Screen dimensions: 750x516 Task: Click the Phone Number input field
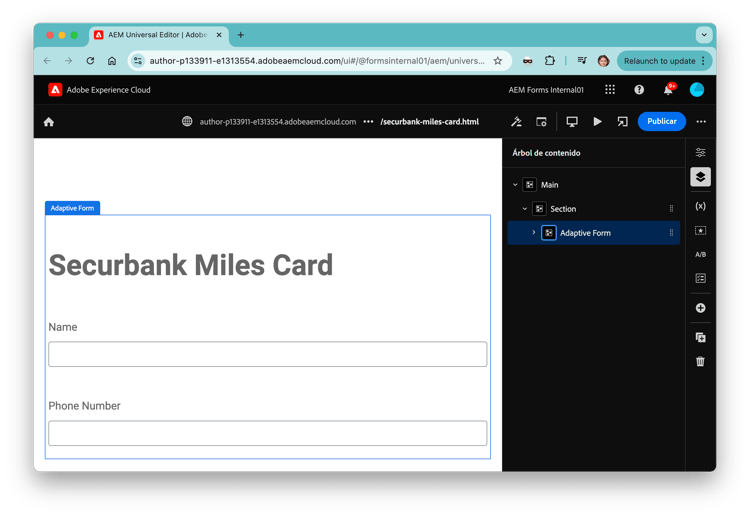(x=268, y=433)
